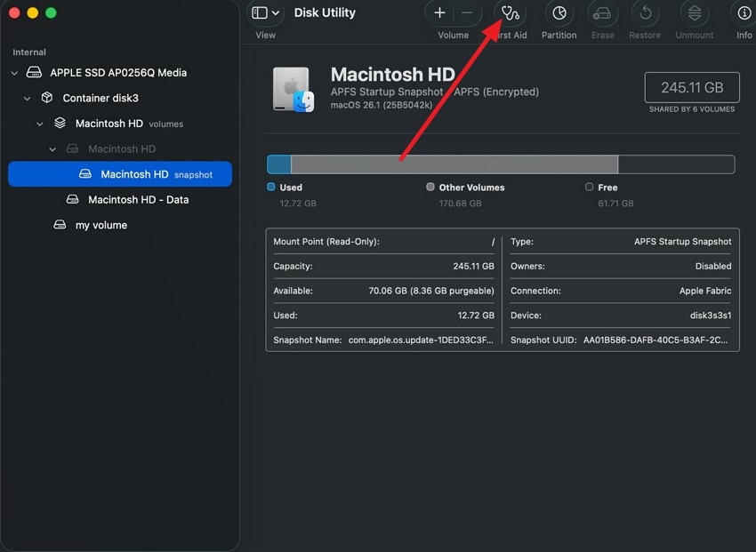Collapse the Container disk3 tree entry
Image resolution: width=756 pixels, height=552 pixels.
(x=27, y=98)
